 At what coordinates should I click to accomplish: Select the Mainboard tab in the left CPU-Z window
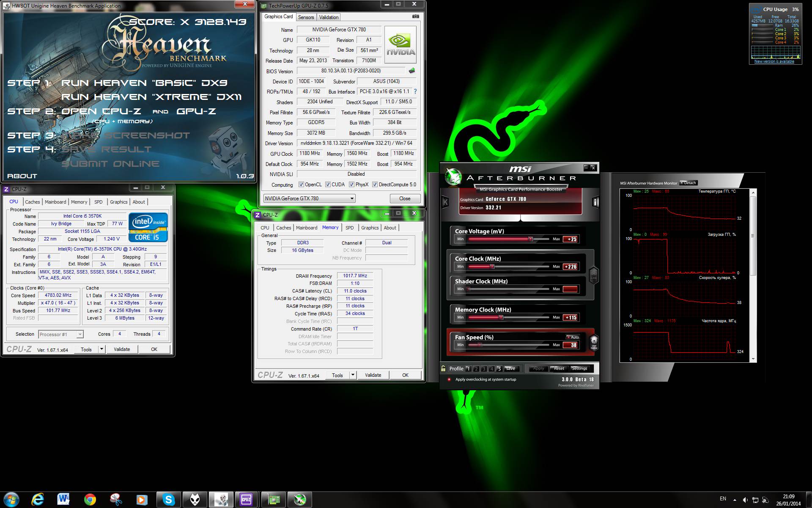click(x=55, y=202)
